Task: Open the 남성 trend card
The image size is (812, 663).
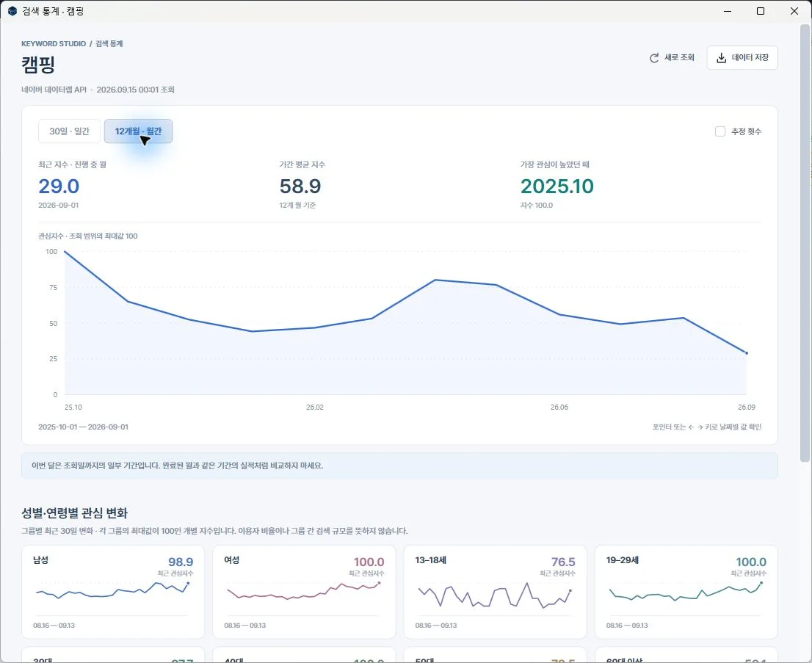Action: pyautogui.click(x=113, y=592)
